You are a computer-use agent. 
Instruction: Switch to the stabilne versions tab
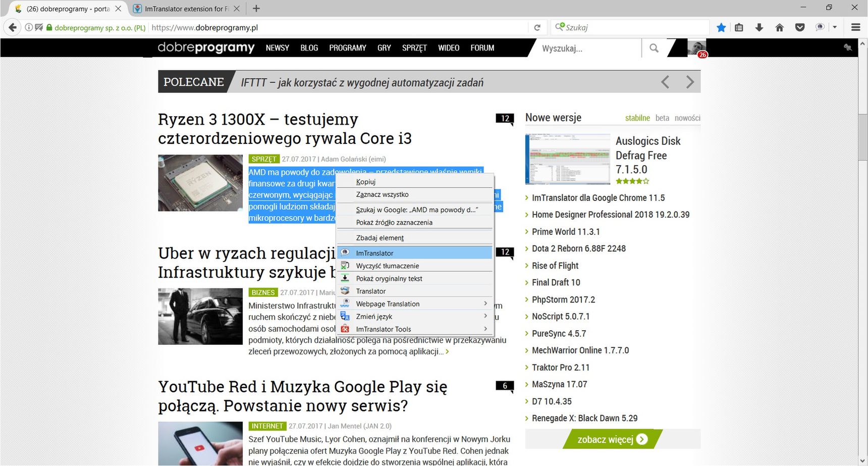pos(637,118)
